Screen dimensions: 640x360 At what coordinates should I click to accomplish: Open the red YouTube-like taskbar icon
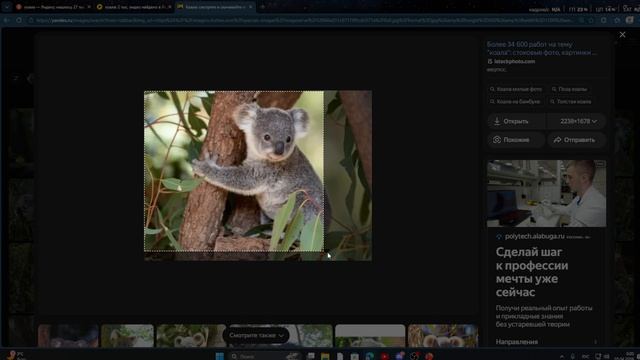[384, 356]
